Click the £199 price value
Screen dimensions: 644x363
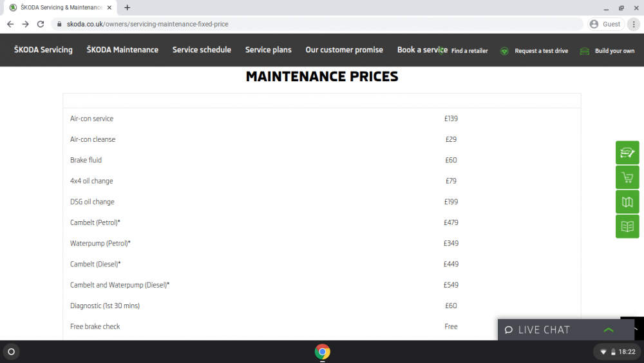click(451, 202)
